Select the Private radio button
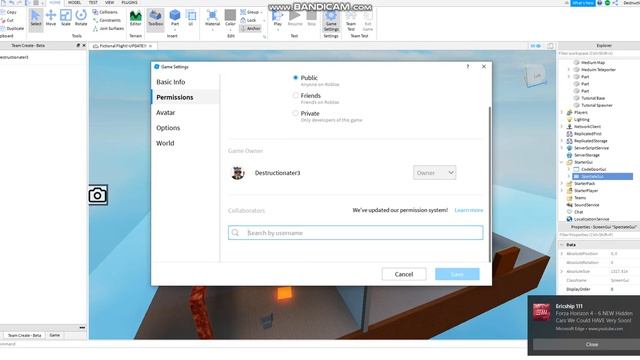640x360 pixels. [x=296, y=113]
